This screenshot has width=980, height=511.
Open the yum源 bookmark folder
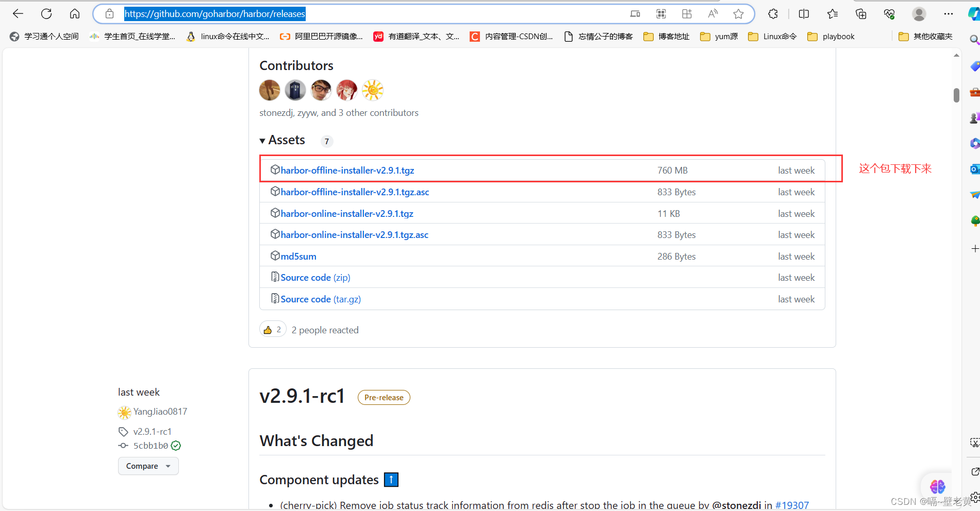pyautogui.click(x=719, y=37)
